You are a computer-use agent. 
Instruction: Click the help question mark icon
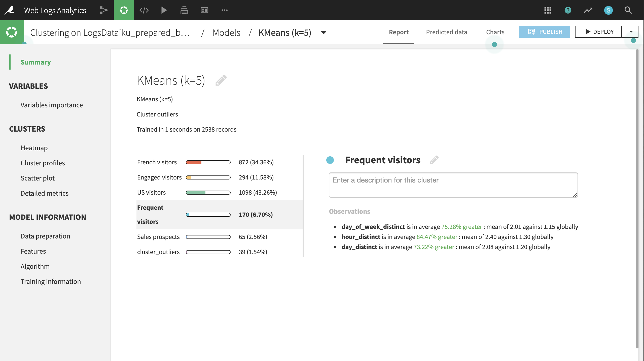(568, 10)
